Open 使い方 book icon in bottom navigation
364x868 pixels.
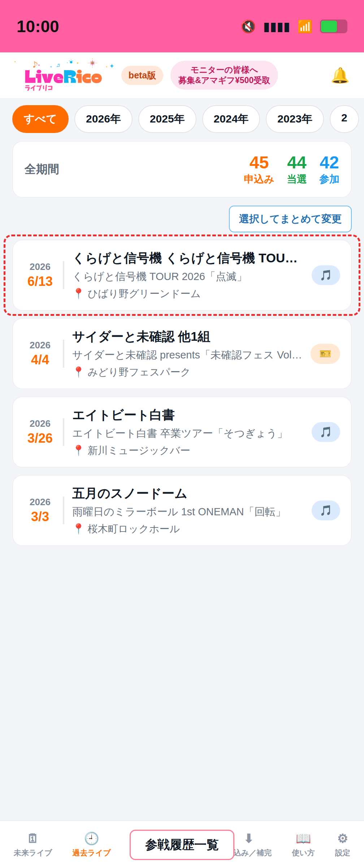pyautogui.click(x=303, y=845)
